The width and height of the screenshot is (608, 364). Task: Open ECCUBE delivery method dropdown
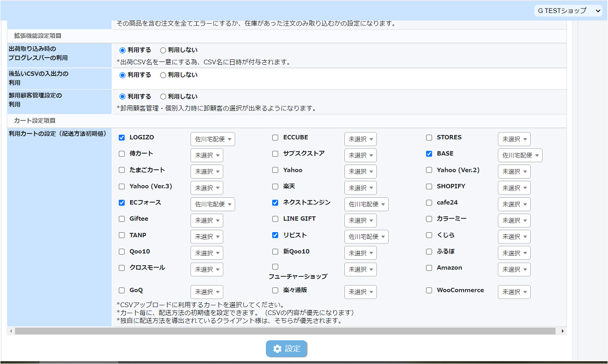(x=361, y=139)
